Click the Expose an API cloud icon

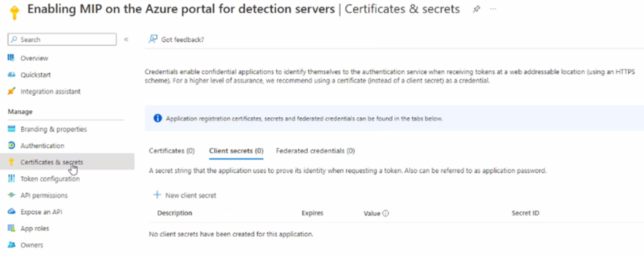pyautogui.click(x=11, y=211)
